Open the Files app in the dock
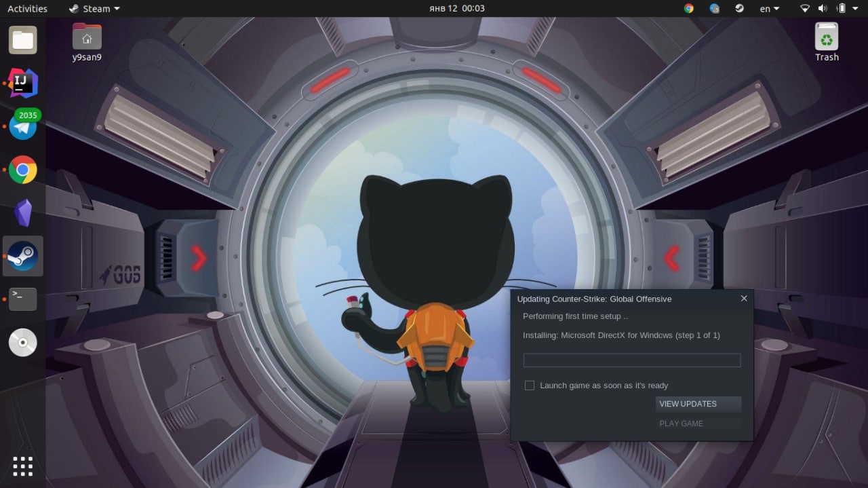This screenshot has height=488, width=868. (x=22, y=40)
